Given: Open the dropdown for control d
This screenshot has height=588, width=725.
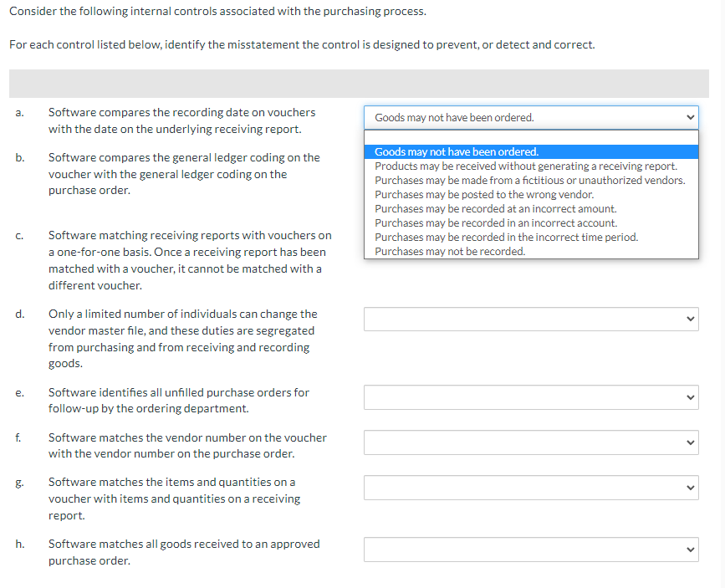Looking at the screenshot, I should tap(531, 319).
